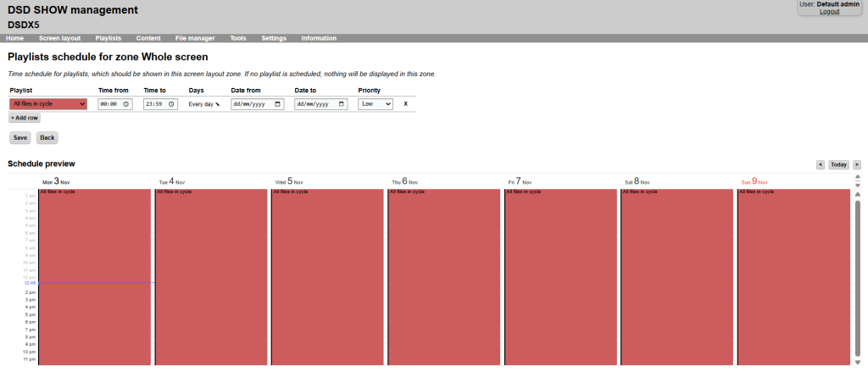The image size is (868, 372).
Task: Open the Low priority dropdown
Action: pos(376,104)
